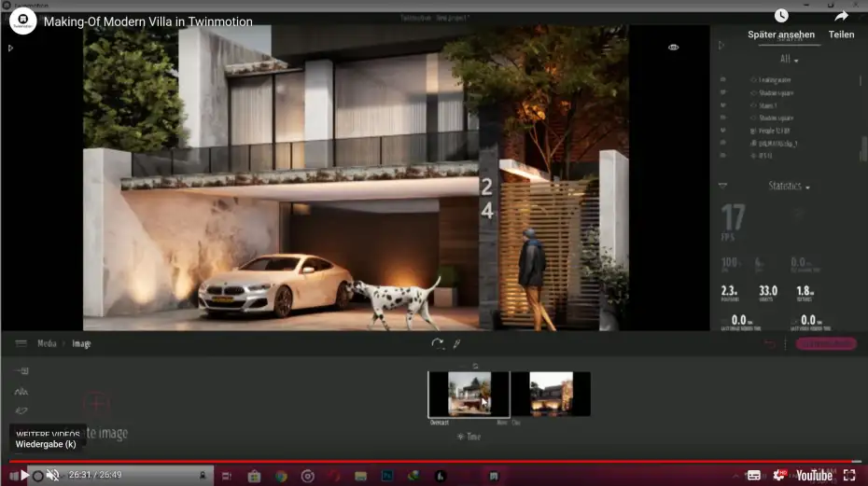Open the hamburger menu beside Media

coord(21,343)
